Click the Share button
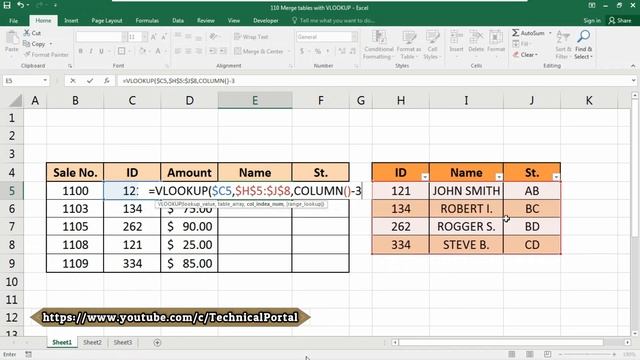Viewport: 640px width, 360px height. tap(620, 20)
